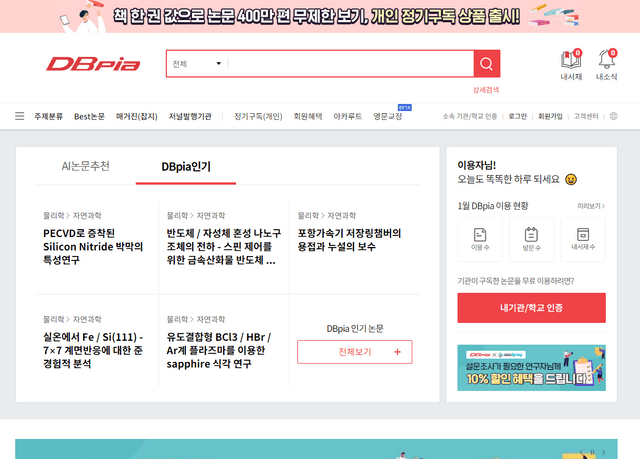The width and height of the screenshot is (640, 459).
Task: Open 주제분류 menu item
Action: tap(48, 116)
